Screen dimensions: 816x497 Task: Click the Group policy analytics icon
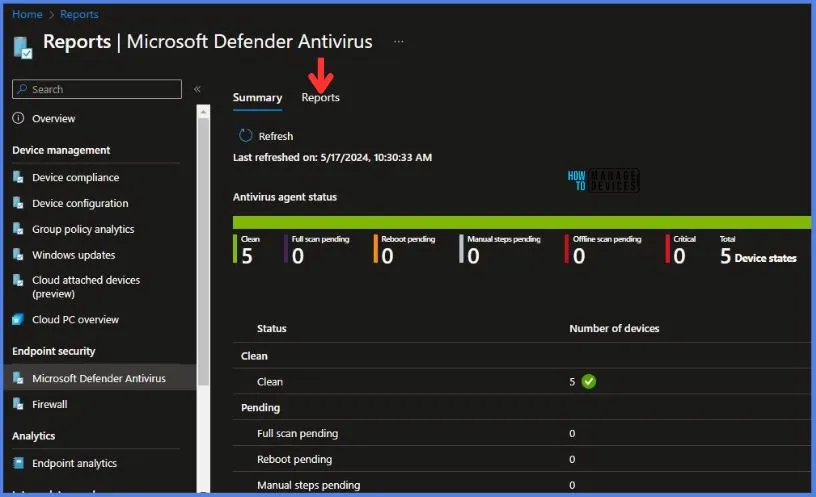point(18,229)
